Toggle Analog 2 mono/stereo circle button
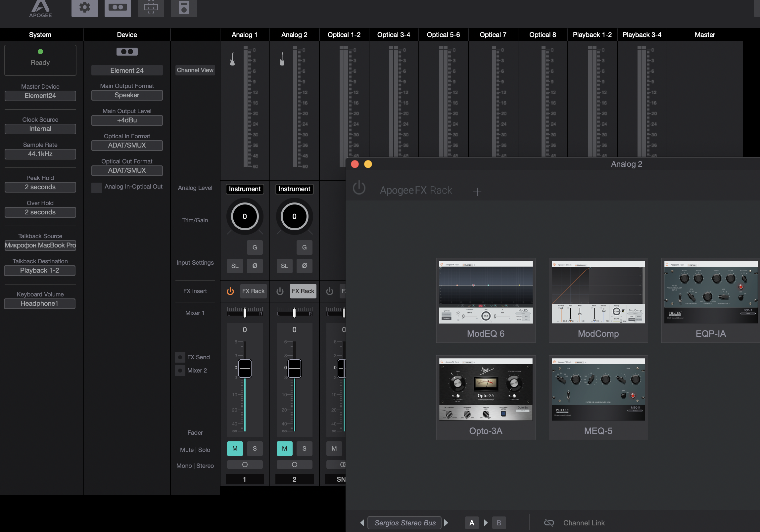 295,465
